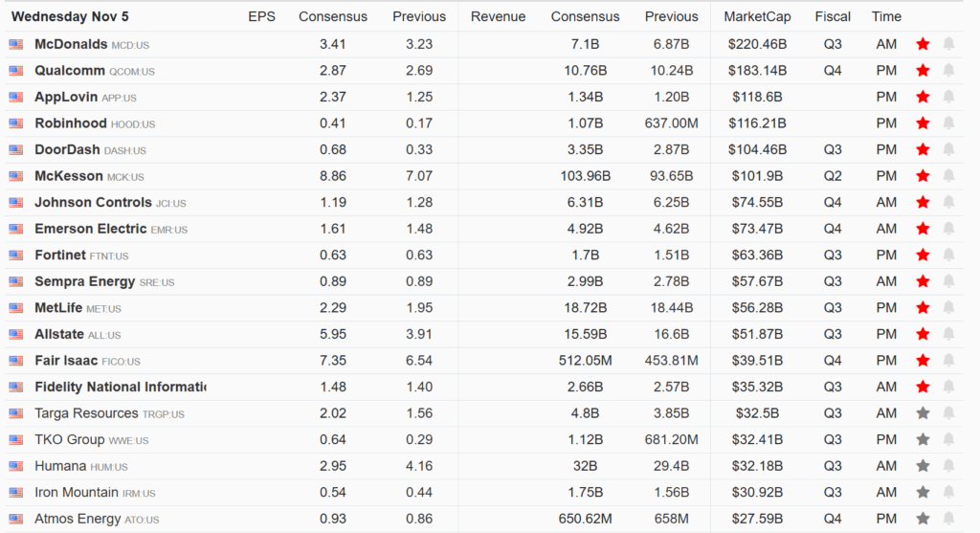Image resolution: width=980 pixels, height=533 pixels.
Task: Click the Time column header
Action: [x=886, y=16]
